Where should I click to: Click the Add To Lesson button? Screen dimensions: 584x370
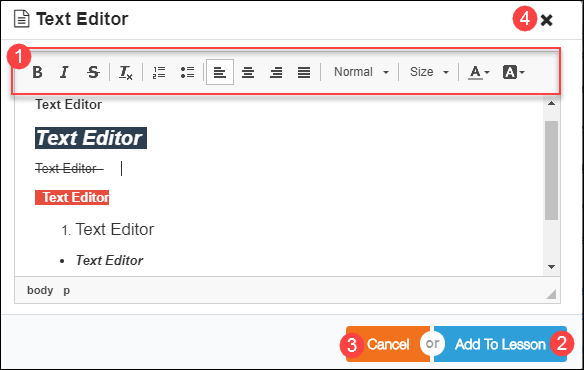pos(500,344)
